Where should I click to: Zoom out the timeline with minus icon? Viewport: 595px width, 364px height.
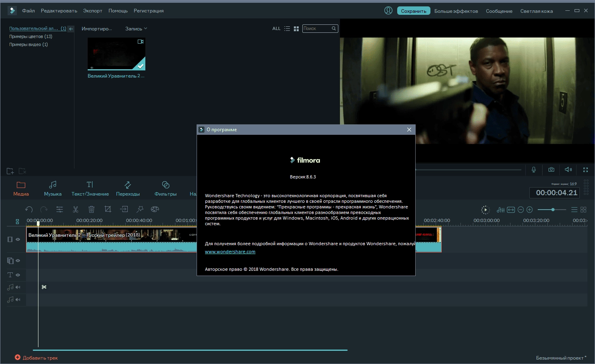pyautogui.click(x=521, y=210)
